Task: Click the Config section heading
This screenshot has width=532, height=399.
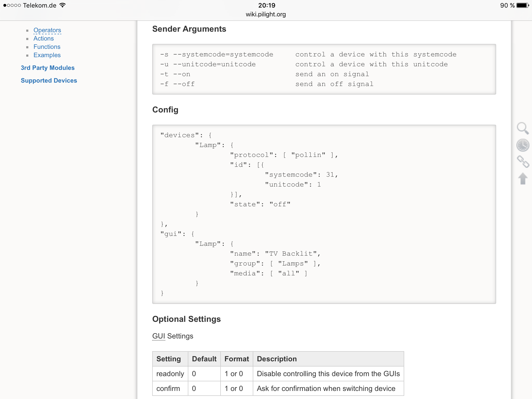Action: pos(165,110)
